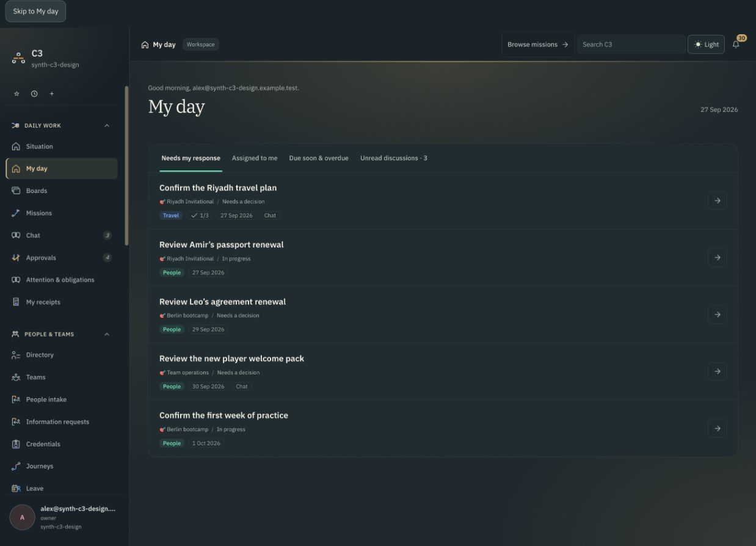Image resolution: width=756 pixels, height=546 pixels.
Task: Open Leave in the sidebar
Action: (62, 489)
